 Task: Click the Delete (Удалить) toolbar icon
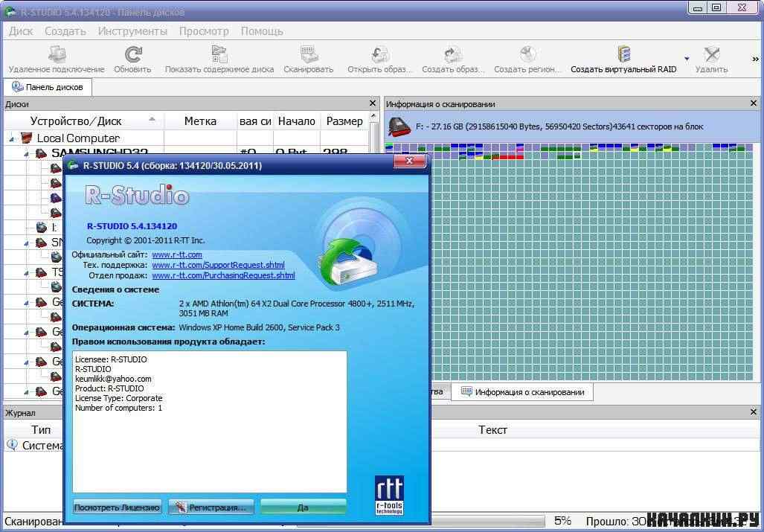(x=712, y=54)
